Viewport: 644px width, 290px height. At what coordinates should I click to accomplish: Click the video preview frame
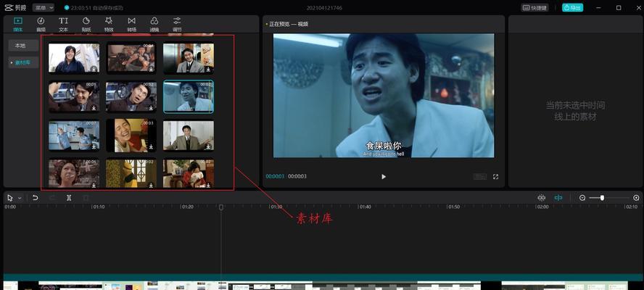(x=384, y=95)
